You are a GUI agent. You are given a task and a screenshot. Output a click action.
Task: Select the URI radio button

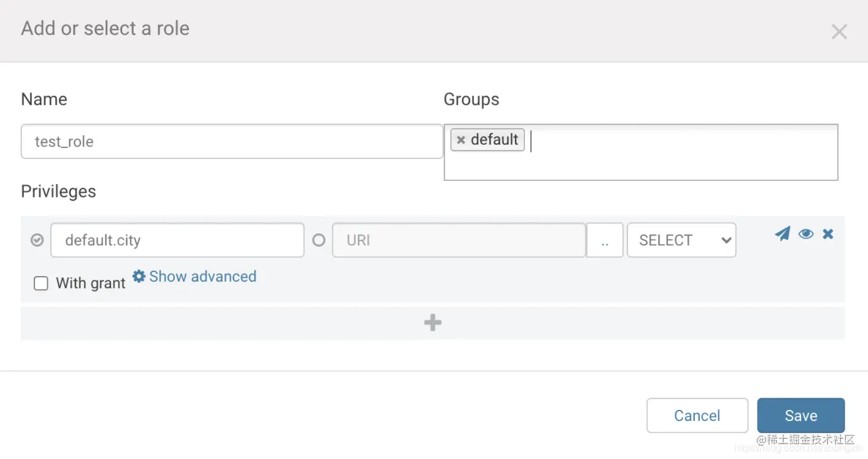319,240
